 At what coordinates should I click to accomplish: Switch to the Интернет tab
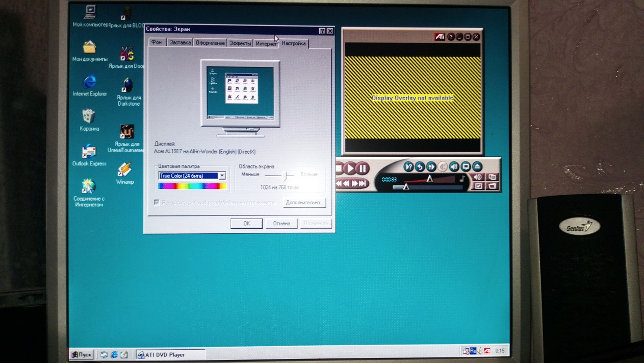coord(266,44)
